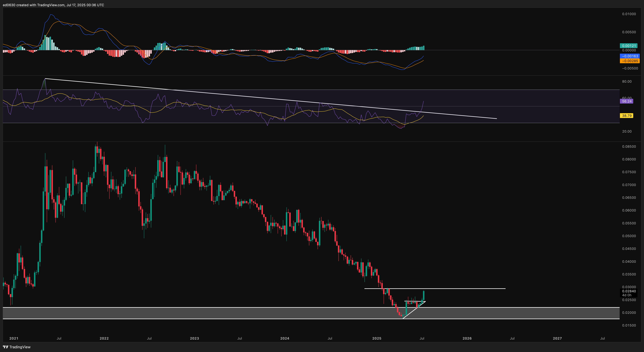
Task: Click the MACD scale label 0.01000
Action: pos(629,14)
